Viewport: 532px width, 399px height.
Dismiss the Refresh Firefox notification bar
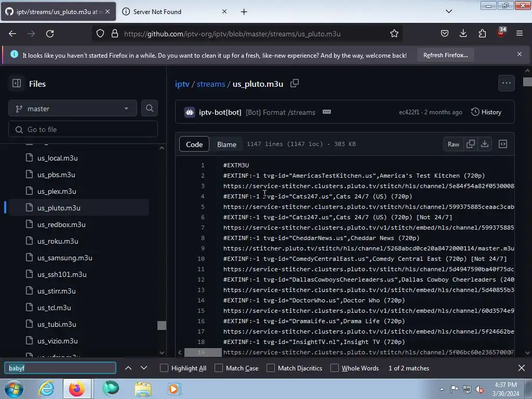point(520,54)
